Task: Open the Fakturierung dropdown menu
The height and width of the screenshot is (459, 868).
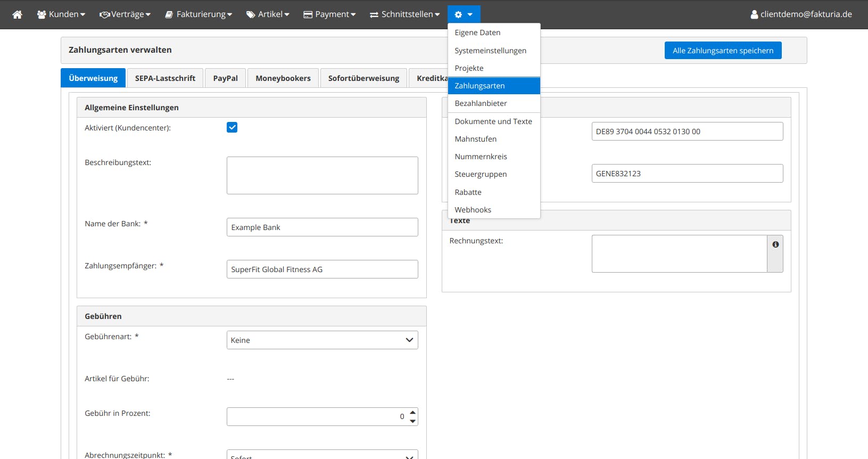Action: (x=199, y=14)
